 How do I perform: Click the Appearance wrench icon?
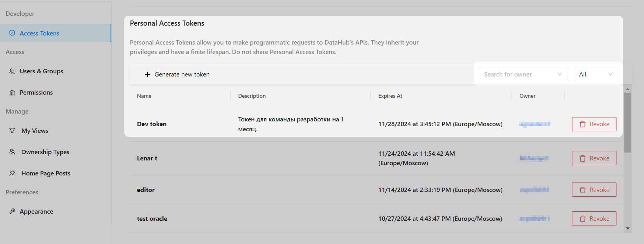12,211
